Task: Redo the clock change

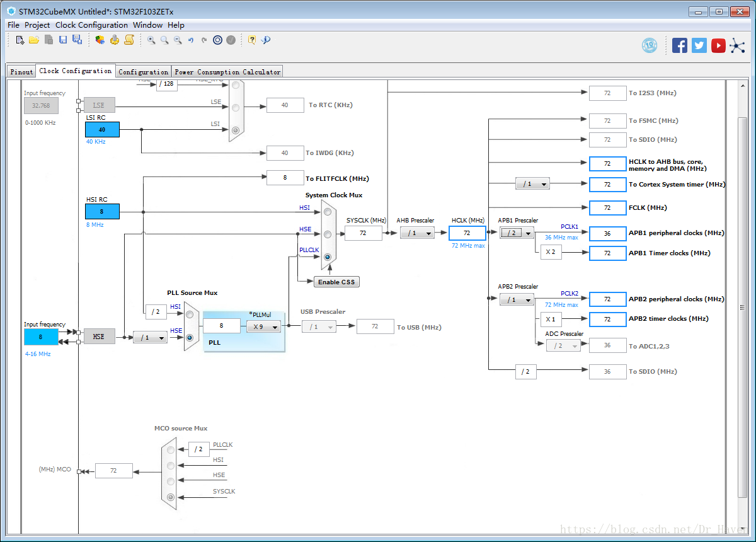Action: [x=204, y=40]
